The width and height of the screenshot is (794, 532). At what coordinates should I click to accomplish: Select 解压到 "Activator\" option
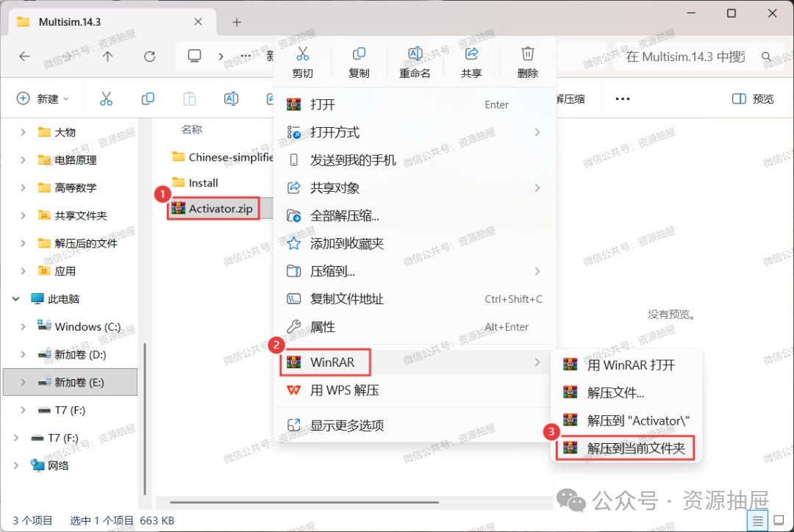[x=626, y=420]
